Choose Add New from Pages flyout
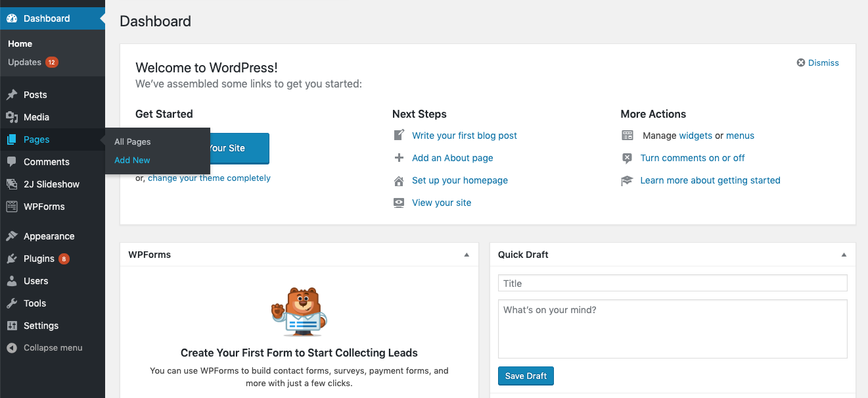Image resolution: width=868 pixels, height=398 pixels. point(132,160)
